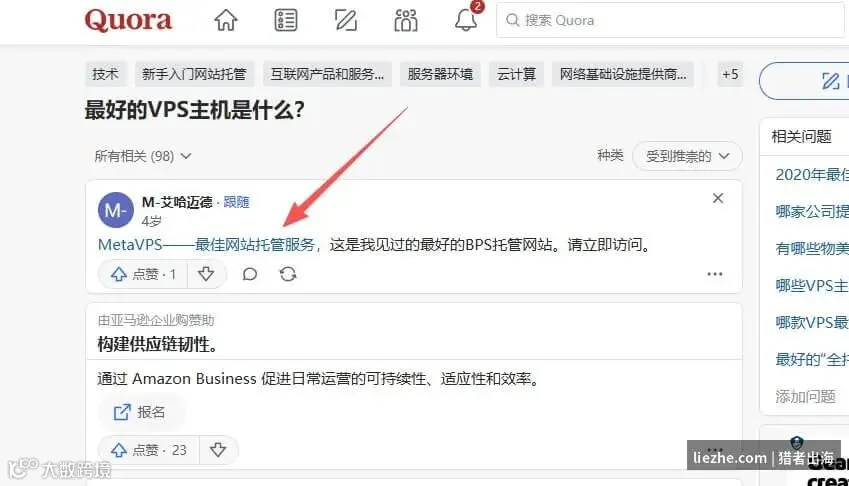Upvote M-艾哈迈德's answer (点赞 · 1)
The width and height of the screenshot is (849, 486).
pos(143,274)
